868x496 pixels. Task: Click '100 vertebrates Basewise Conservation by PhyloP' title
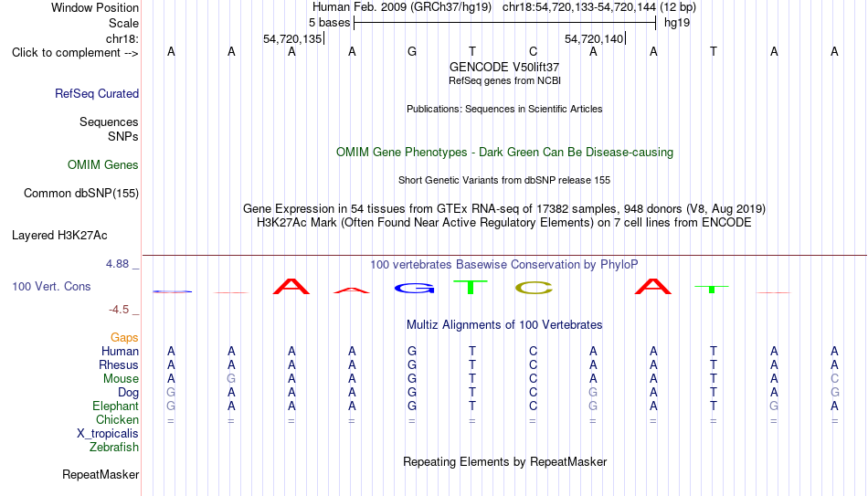pos(504,265)
